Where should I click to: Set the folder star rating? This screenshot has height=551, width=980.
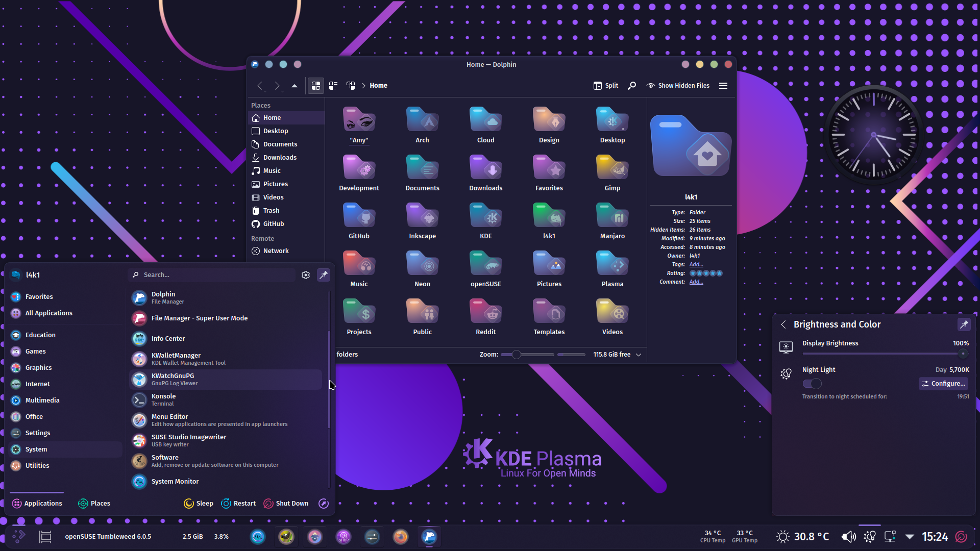click(x=706, y=273)
